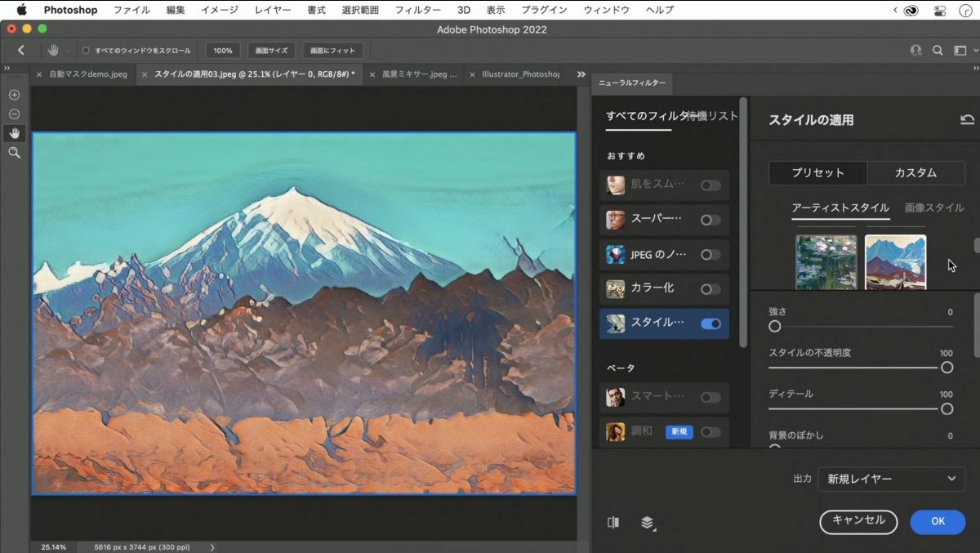Viewport: 980px width, 553px height.
Task: Click the スタイルの不透明度 slider handle
Action: (947, 368)
